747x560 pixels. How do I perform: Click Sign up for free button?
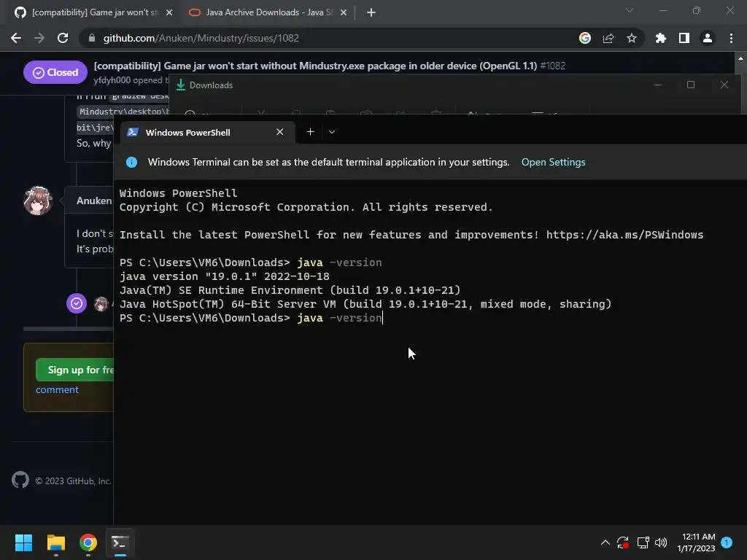[x=75, y=370]
